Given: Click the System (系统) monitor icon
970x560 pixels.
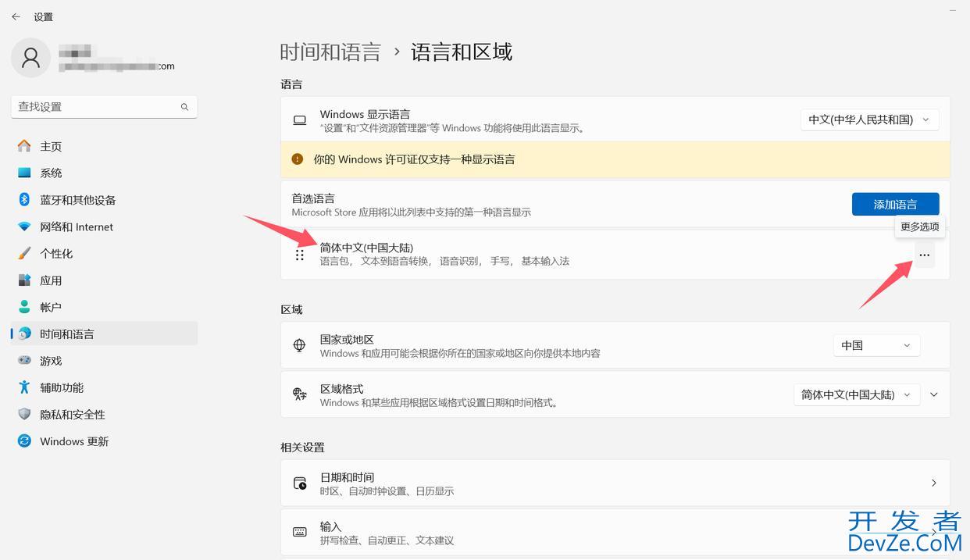Looking at the screenshot, I should tap(24, 173).
